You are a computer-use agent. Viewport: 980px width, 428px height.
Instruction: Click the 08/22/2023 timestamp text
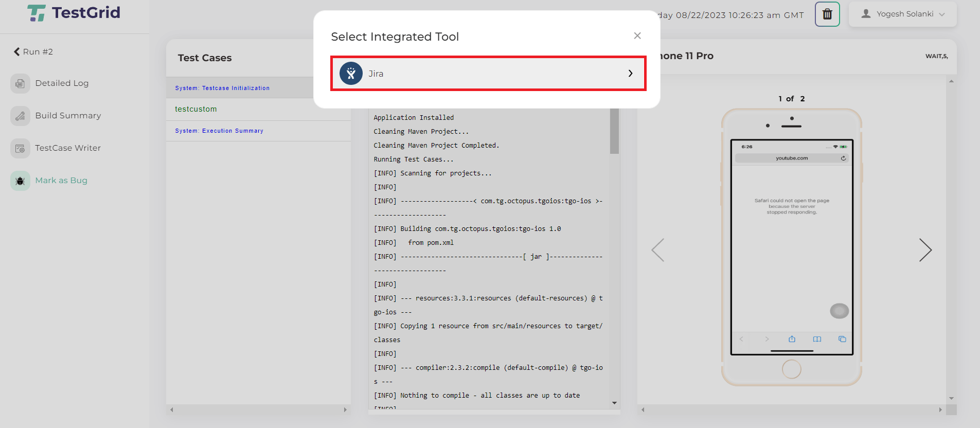click(x=740, y=15)
